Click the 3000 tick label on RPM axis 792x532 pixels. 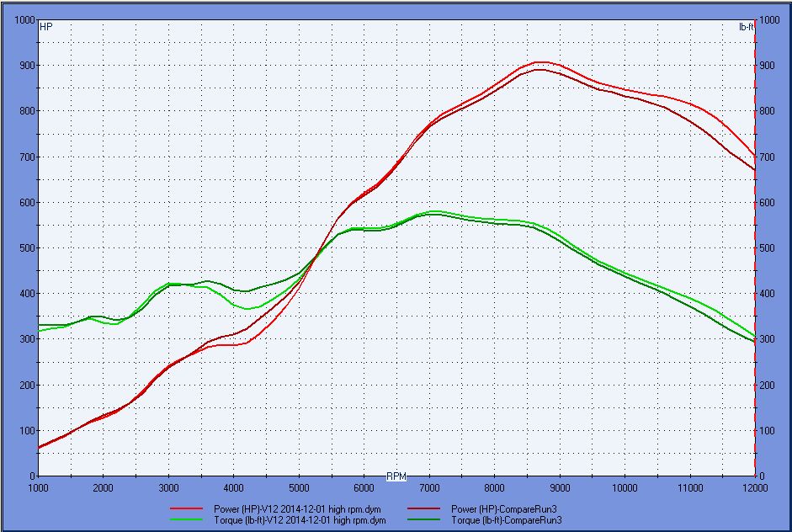(x=168, y=487)
